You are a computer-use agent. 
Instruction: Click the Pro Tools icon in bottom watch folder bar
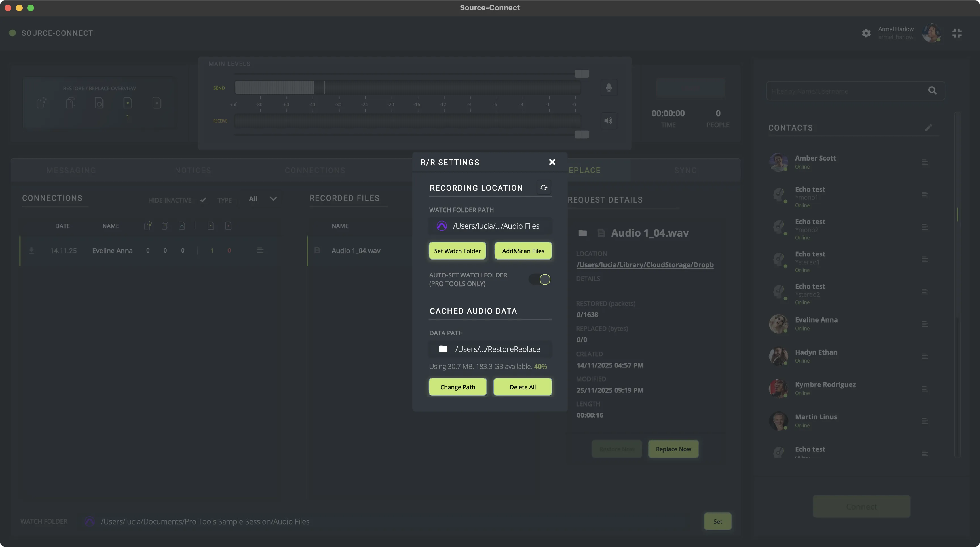89,521
